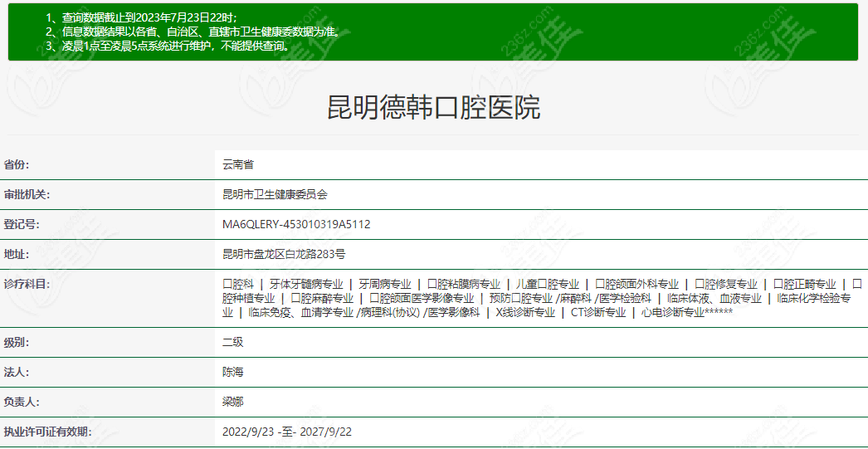Click the legal representative name 陈海
868x449 pixels.
point(232,372)
